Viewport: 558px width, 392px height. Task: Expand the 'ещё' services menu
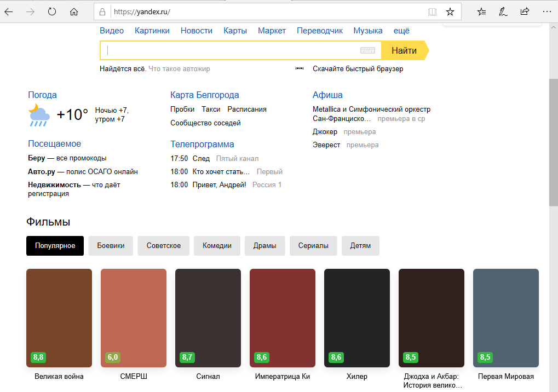401,31
